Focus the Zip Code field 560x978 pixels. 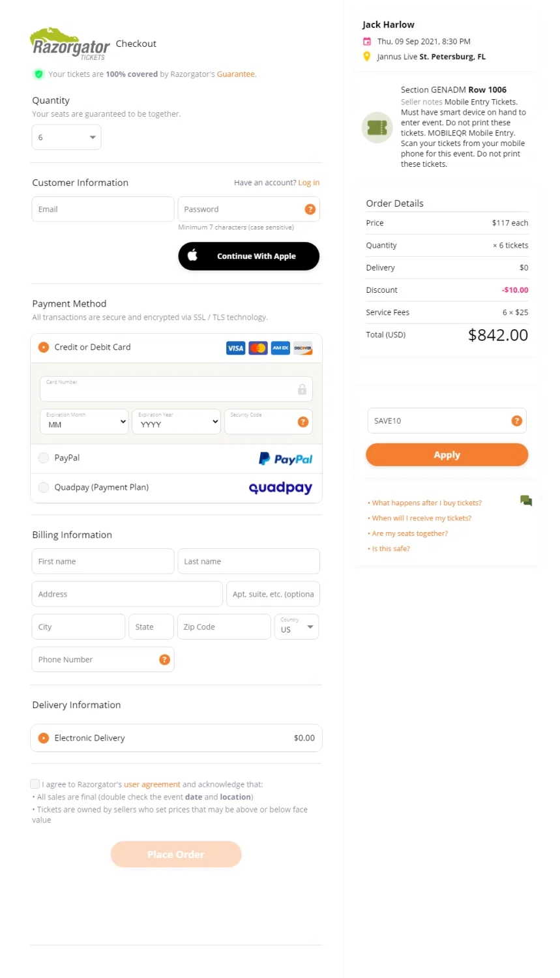click(224, 627)
